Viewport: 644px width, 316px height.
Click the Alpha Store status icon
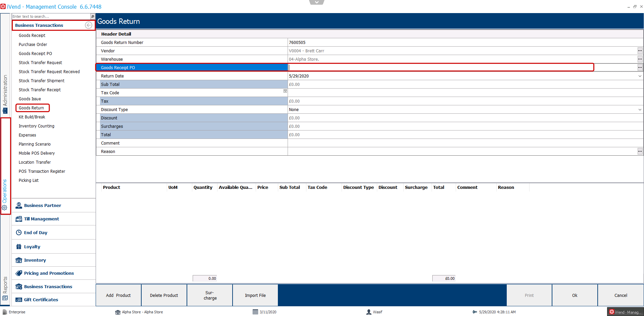(118, 312)
